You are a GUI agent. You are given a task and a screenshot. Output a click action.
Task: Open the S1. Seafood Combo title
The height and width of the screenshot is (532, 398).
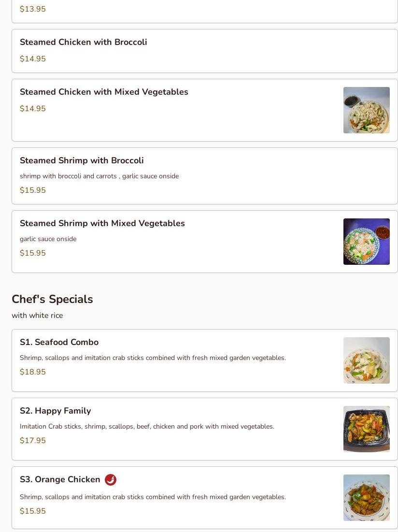59,342
